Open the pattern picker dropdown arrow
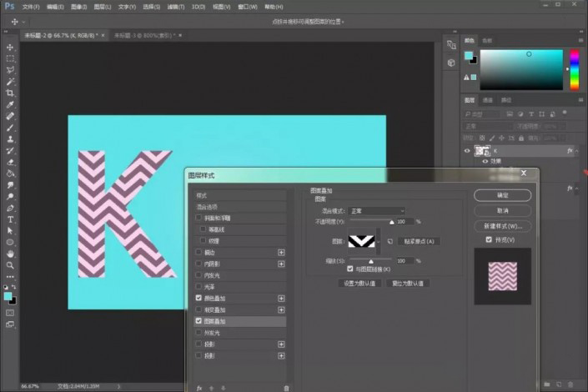Viewport: 588px width, 392px height. (x=379, y=242)
